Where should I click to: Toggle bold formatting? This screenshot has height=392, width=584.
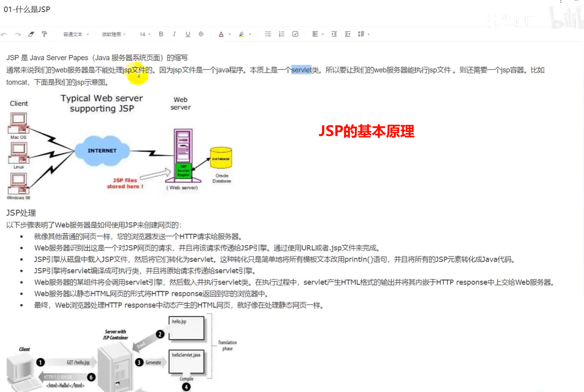[x=161, y=34]
